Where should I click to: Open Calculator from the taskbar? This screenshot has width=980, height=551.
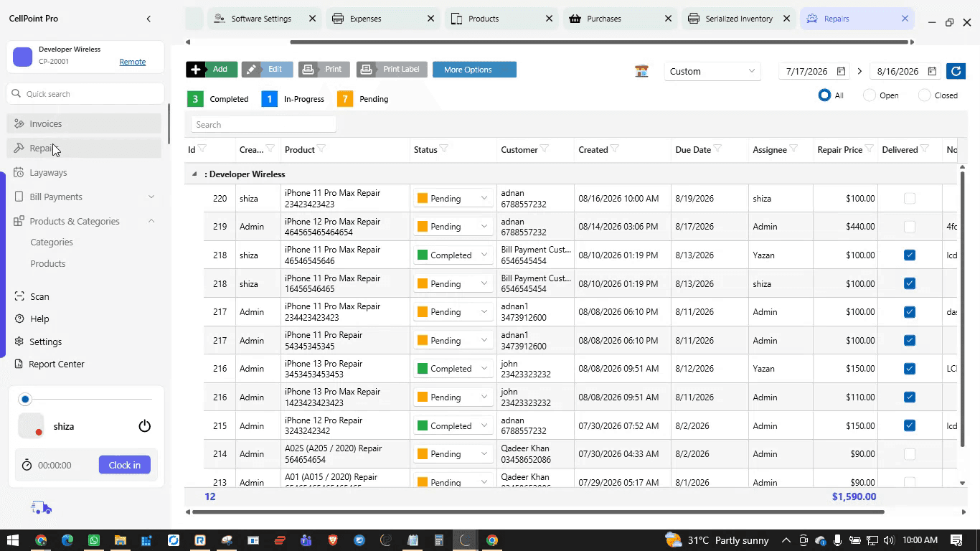438,540
